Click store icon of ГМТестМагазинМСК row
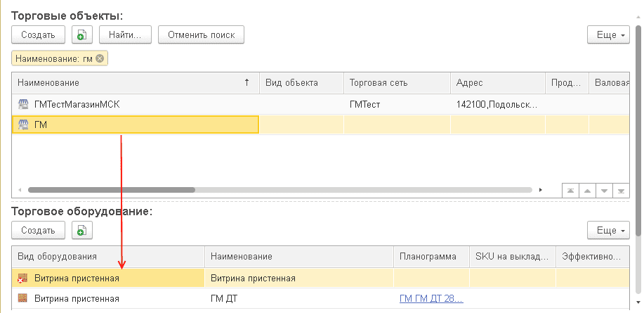644x313 pixels. 23,105
